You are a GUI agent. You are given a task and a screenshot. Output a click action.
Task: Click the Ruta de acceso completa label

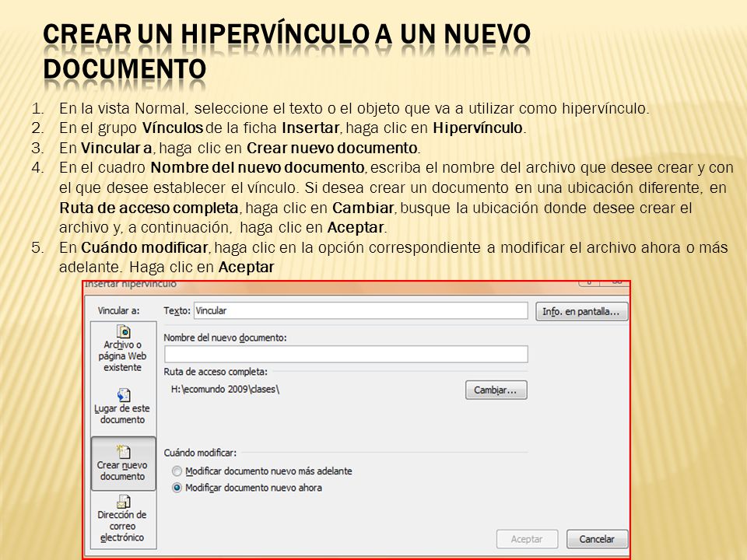(x=216, y=372)
